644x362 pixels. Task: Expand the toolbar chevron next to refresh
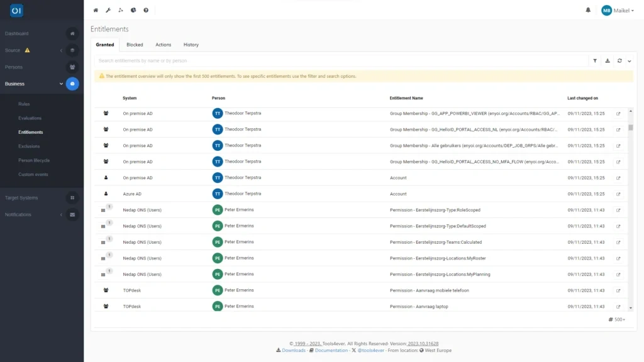(x=629, y=61)
